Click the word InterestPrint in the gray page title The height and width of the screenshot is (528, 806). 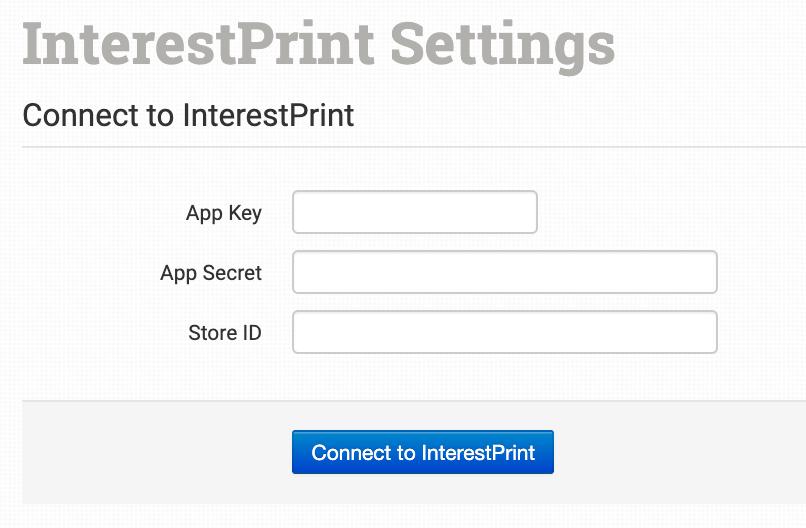click(x=198, y=44)
